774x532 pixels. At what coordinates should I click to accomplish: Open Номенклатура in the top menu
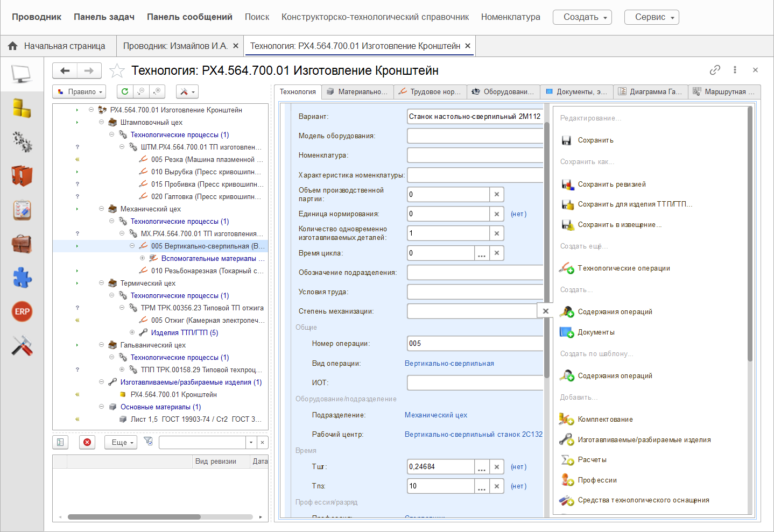[x=510, y=17]
